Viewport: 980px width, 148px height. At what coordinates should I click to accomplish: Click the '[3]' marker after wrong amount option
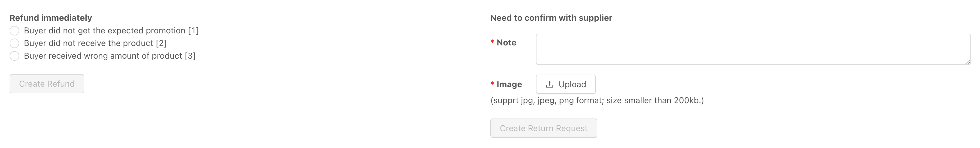click(x=190, y=56)
